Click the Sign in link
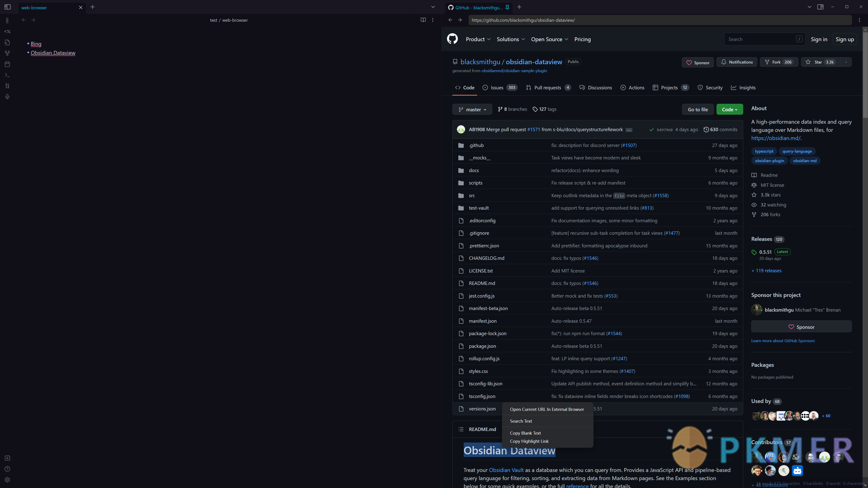Screen dimensions: 868x488 819,39
